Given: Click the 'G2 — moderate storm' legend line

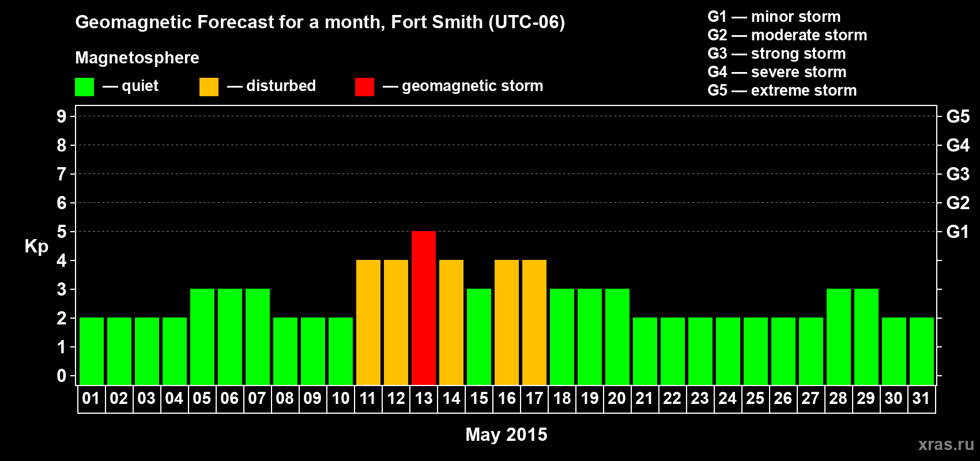Looking at the screenshot, I should pos(787,35).
